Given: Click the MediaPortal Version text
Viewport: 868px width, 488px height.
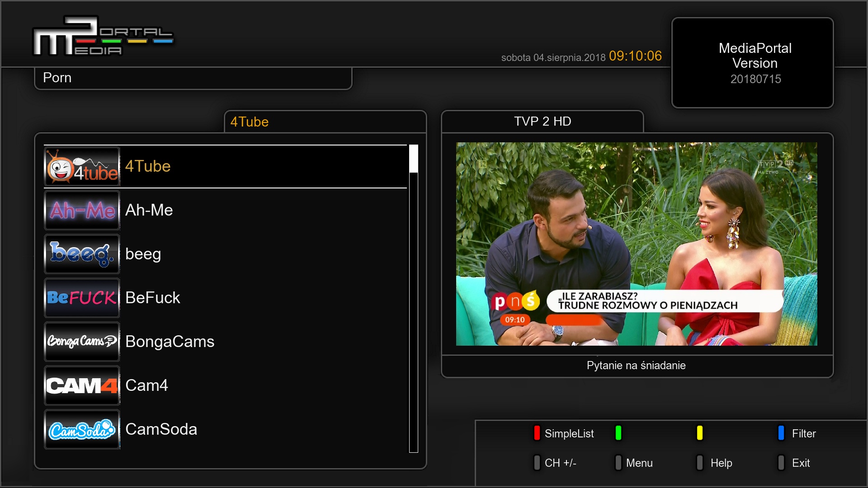Looking at the screenshot, I should [755, 56].
